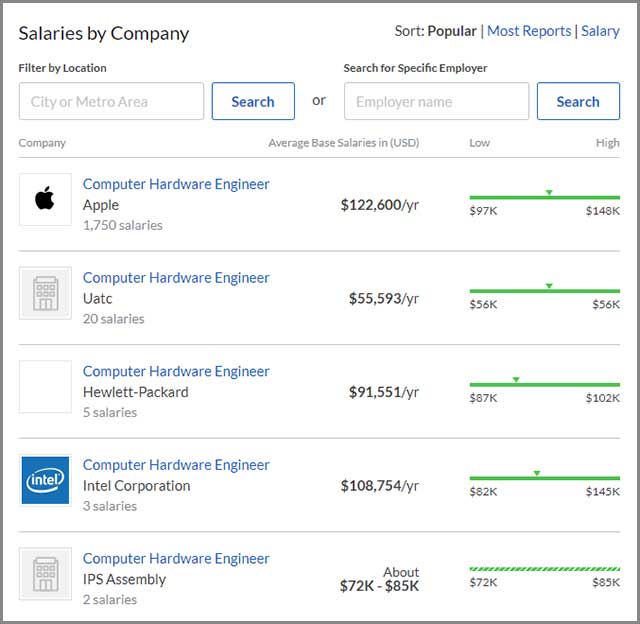The height and width of the screenshot is (624, 640).
Task: Sort results by Most Reports
Action: (x=529, y=31)
